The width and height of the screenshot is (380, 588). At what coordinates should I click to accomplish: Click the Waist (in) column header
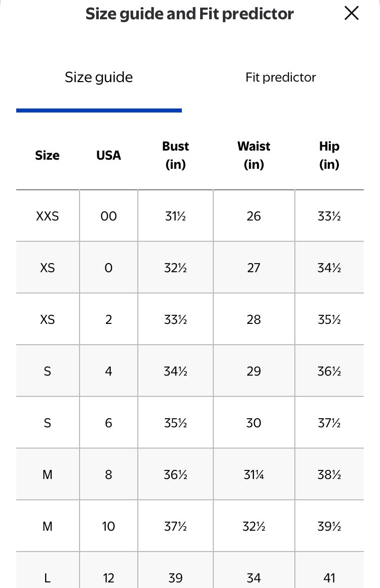254,155
